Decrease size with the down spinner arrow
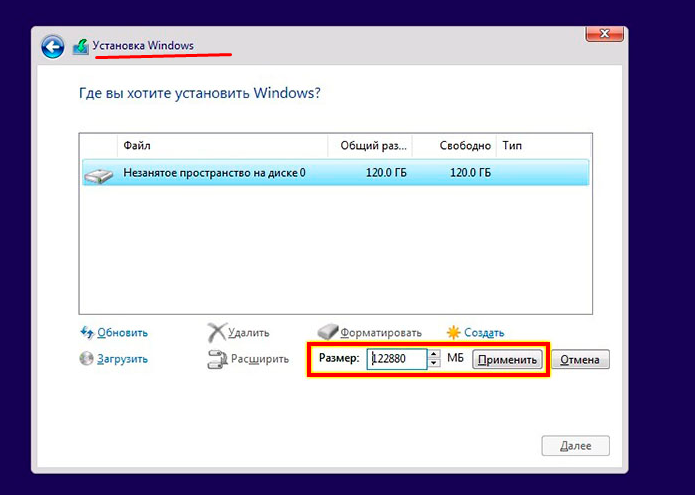The height and width of the screenshot is (495, 695). pos(434,363)
